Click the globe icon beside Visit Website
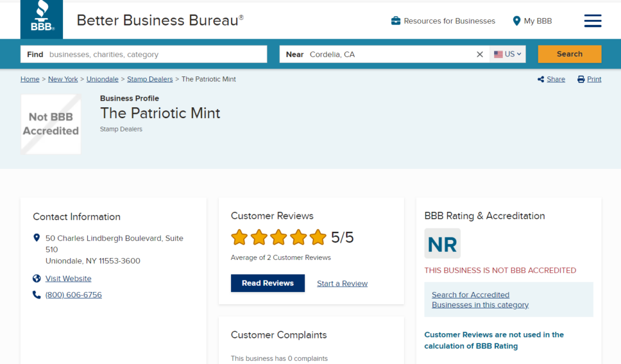The width and height of the screenshot is (621, 364). 36,279
